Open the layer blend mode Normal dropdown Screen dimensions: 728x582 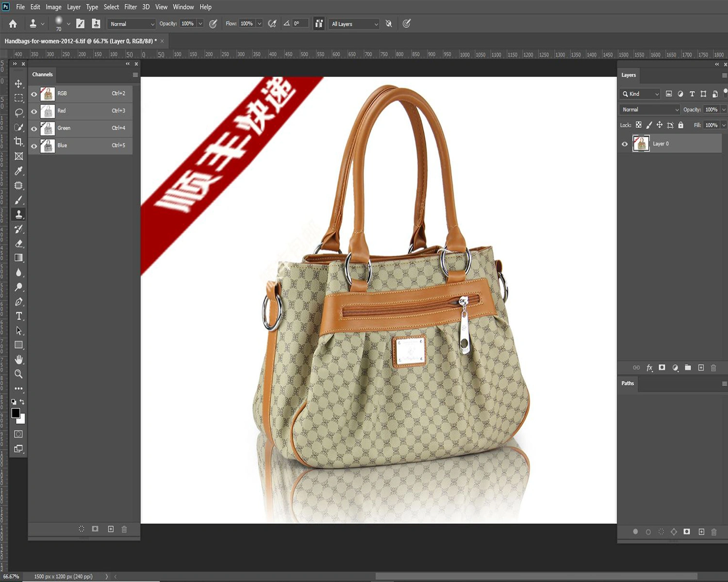click(x=650, y=110)
